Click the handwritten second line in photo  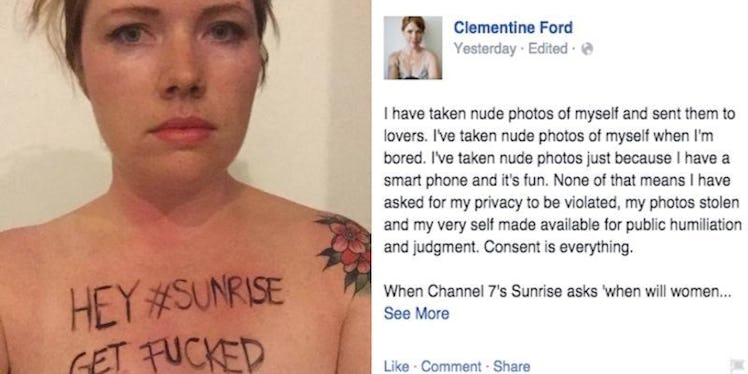coord(167,355)
